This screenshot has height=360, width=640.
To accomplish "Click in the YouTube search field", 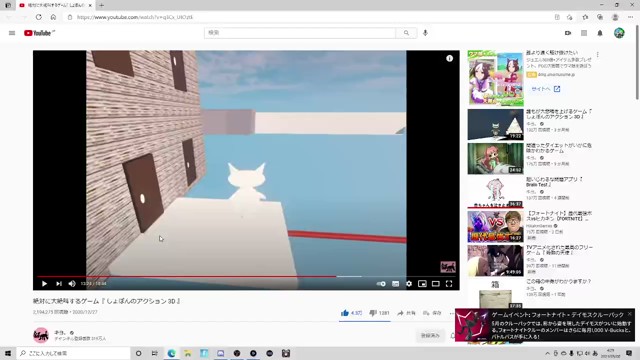I will click(x=300, y=33).
